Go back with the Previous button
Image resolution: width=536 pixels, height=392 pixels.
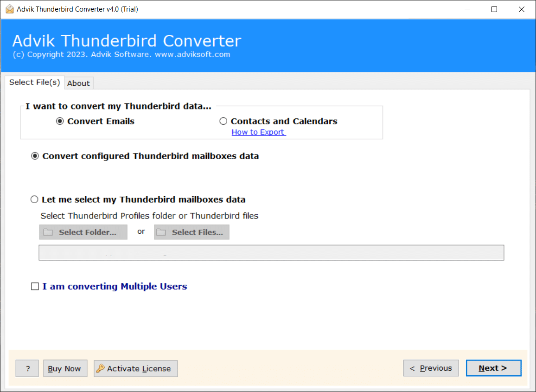coord(431,368)
